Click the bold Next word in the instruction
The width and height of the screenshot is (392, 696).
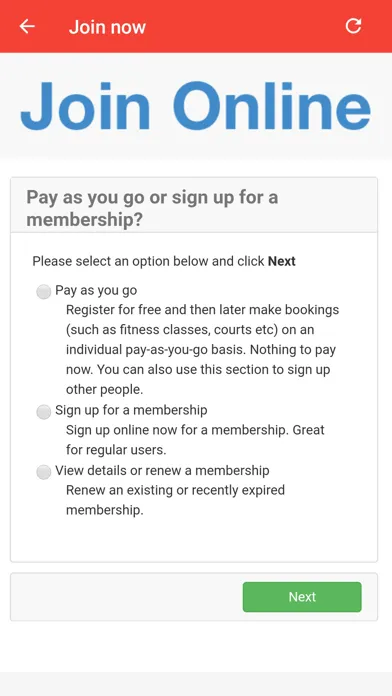tap(282, 261)
